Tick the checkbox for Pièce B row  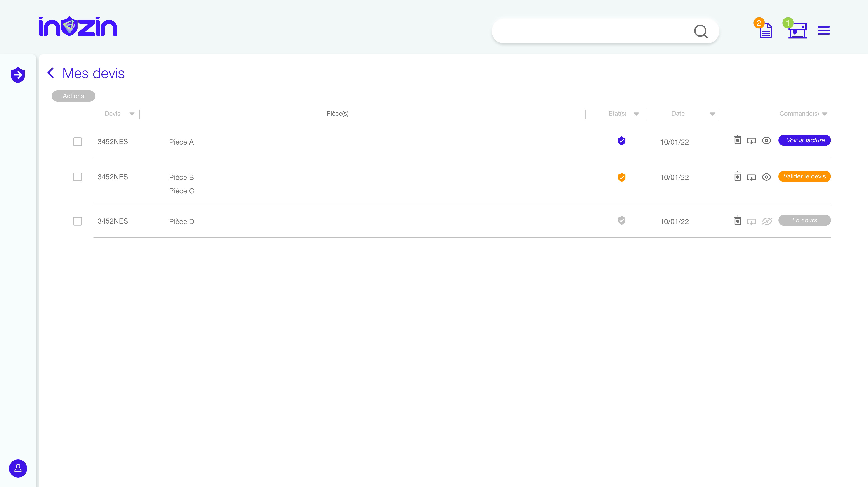pos(78,177)
